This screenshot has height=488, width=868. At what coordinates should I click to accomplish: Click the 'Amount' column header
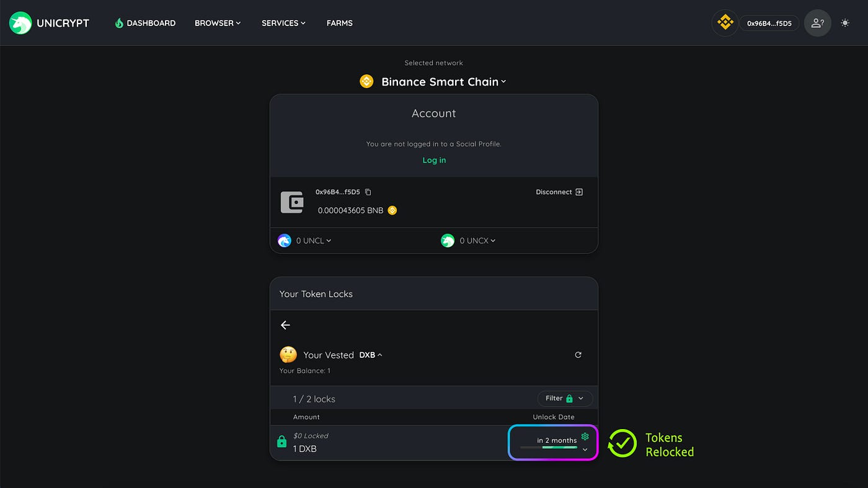[306, 417]
